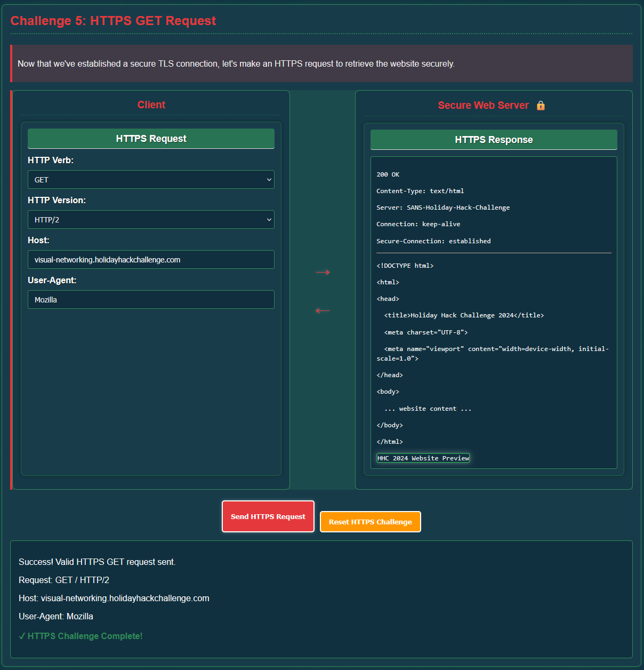Click the Reset HTTPS Challenge button
The width and height of the screenshot is (644, 670).
point(370,521)
